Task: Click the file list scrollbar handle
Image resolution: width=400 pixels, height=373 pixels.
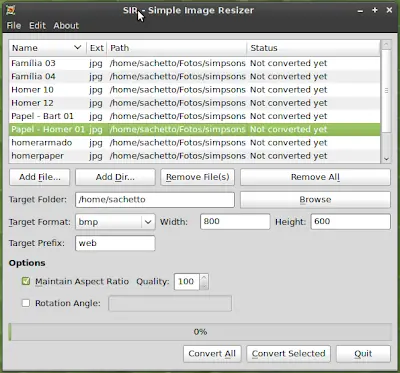Action: coord(386,91)
